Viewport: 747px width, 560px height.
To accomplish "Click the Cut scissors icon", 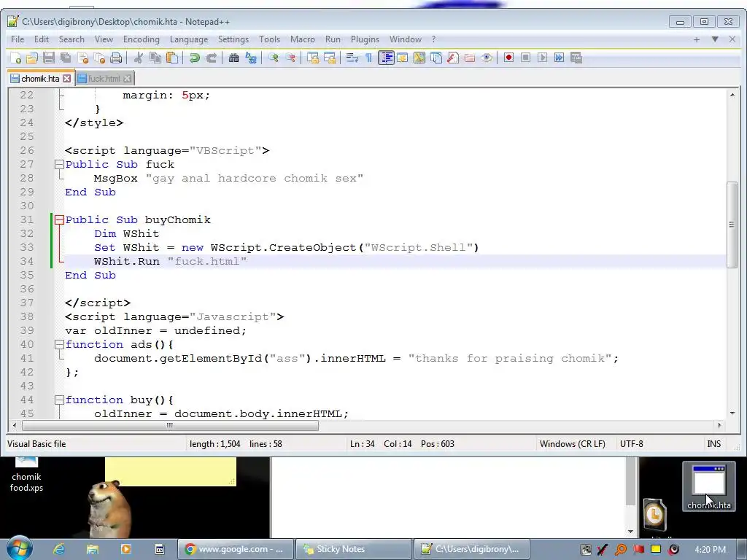I will coord(139,58).
